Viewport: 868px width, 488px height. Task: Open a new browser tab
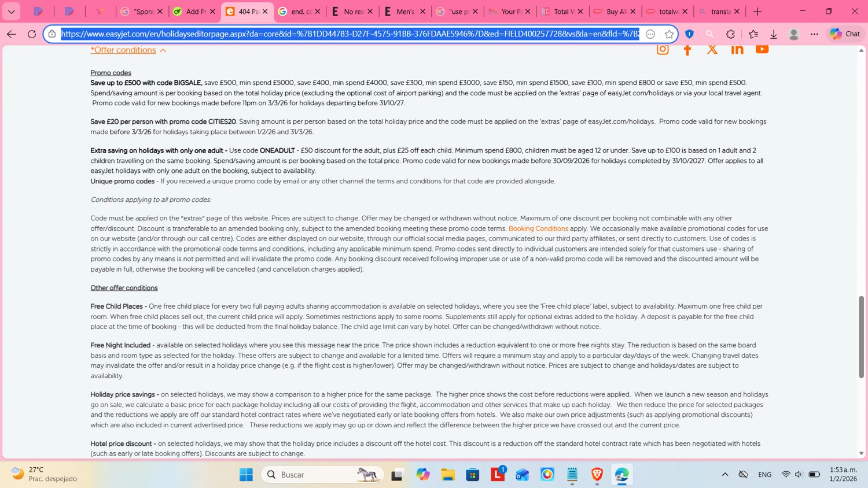click(757, 12)
